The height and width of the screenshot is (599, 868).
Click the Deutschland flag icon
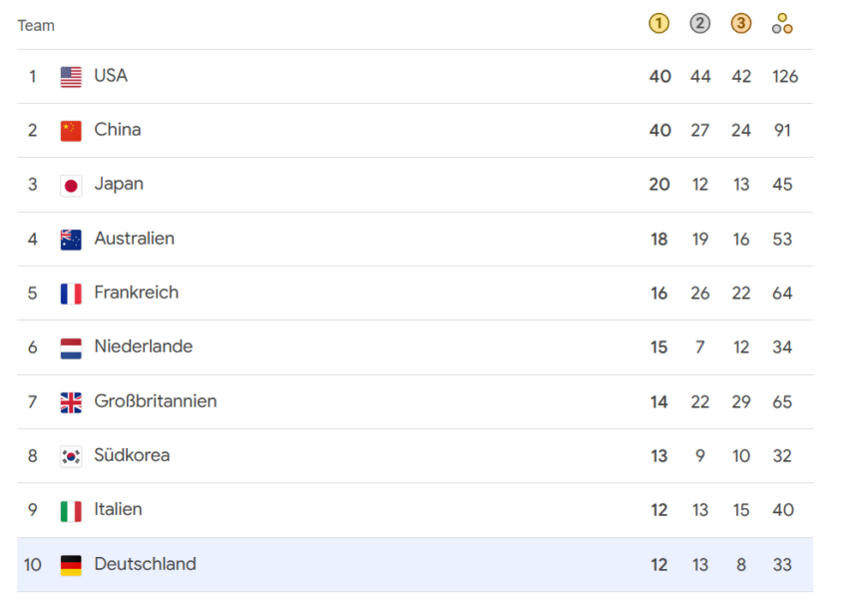(71, 565)
